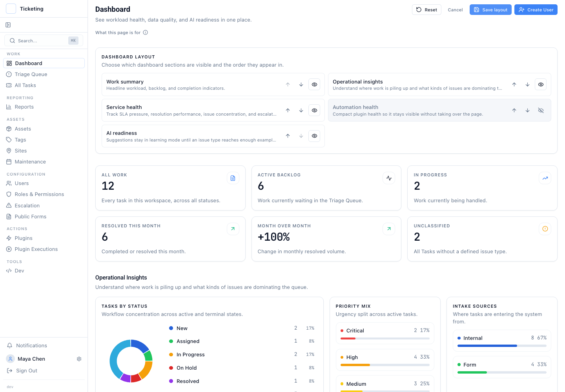Image resolution: width=565 pixels, height=392 pixels.
Task: Open the Assets page
Action: pyautogui.click(x=44, y=129)
